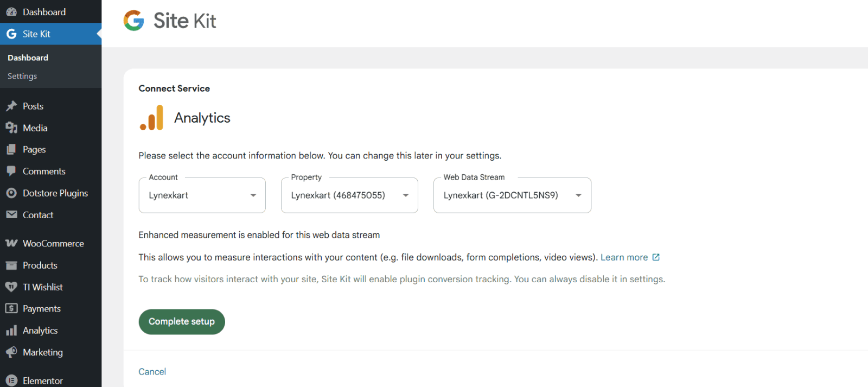This screenshot has width=868, height=387.
Task: Click the Payments dollar icon
Action: coord(11,308)
